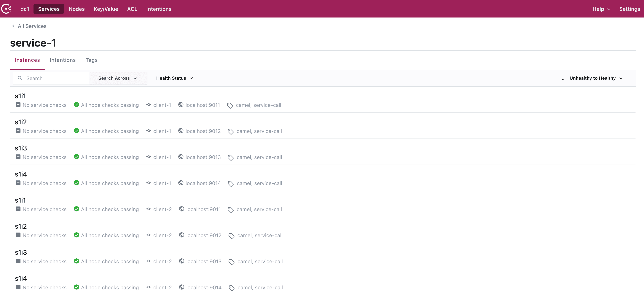Click the tag icon on localhost:9012 client-1 row
Viewport: 644px width, 299px height.
230,131
